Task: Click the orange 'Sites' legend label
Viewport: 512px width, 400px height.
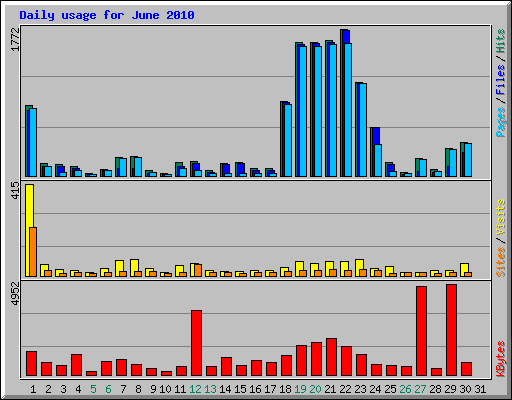Action: point(500,262)
